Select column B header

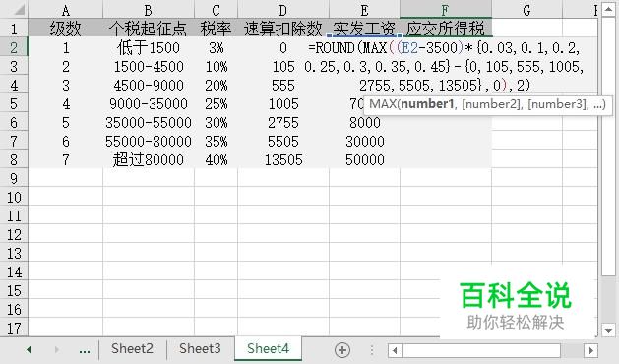click(x=149, y=10)
